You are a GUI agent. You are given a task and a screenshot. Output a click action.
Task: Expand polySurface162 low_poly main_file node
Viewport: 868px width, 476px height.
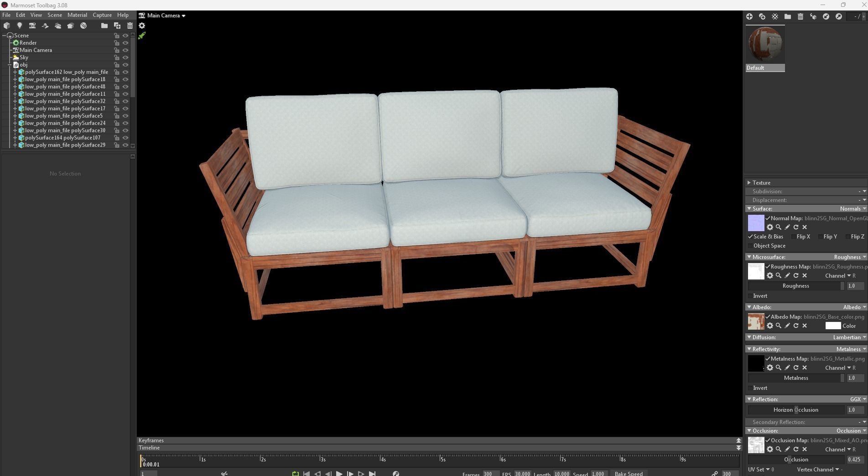[x=16, y=72]
